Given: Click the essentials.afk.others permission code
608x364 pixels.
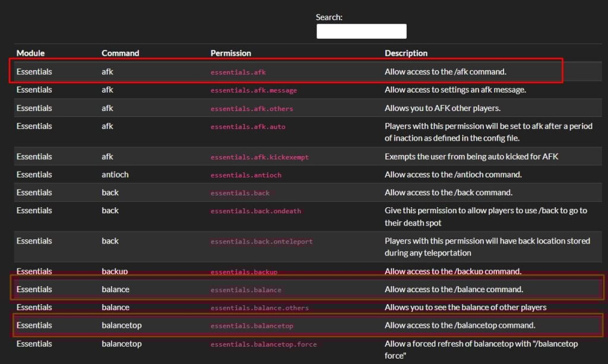Looking at the screenshot, I should 252,109.
